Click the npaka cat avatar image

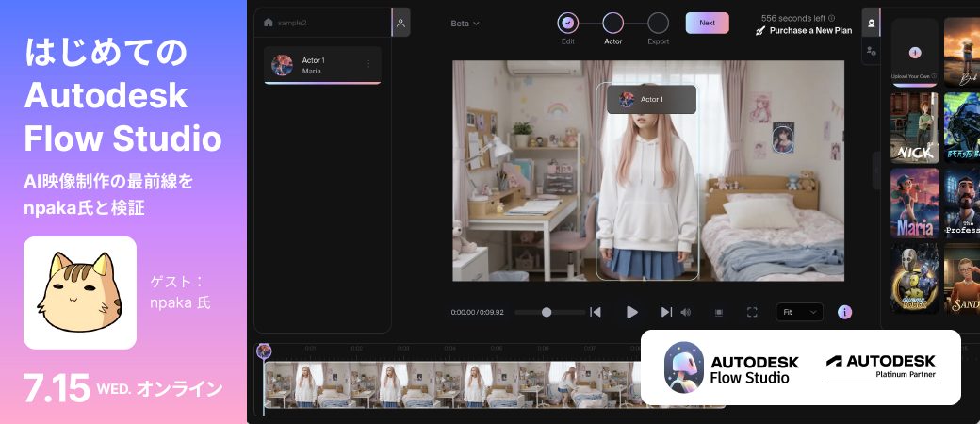pyautogui.click(x=80, y=293)
